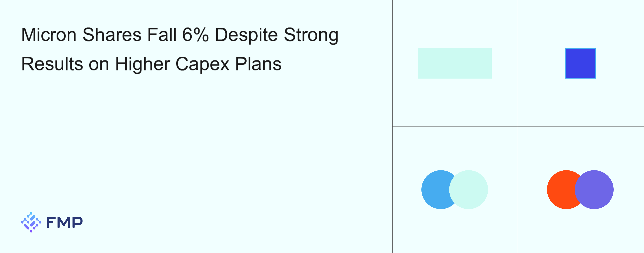Click the FMP wordmark text
644x253 pixels.
(x=64, y=222)
